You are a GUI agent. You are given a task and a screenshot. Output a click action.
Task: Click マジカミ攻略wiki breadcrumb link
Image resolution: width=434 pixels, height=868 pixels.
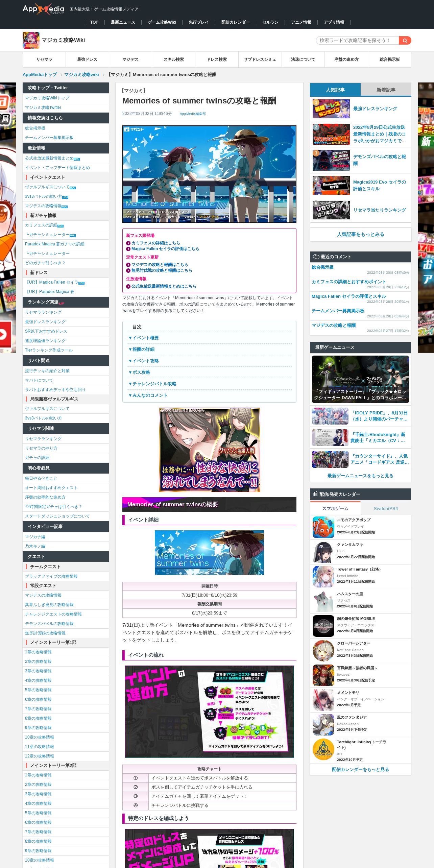click(x=81, y=75)
